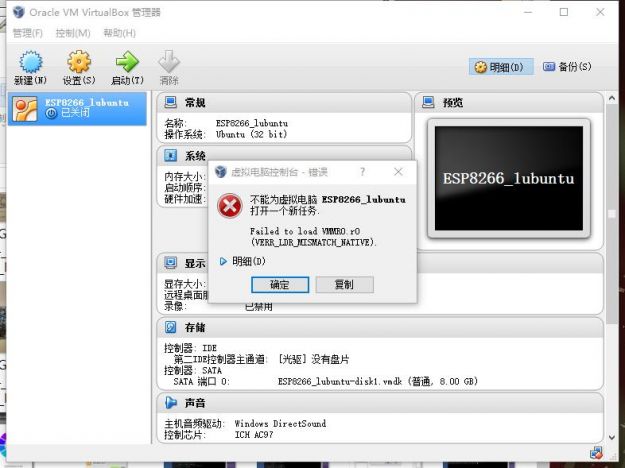This screenshot has width=625, height=468.
Task: Open the 帮助(H) menu
Action: point(120,33)
